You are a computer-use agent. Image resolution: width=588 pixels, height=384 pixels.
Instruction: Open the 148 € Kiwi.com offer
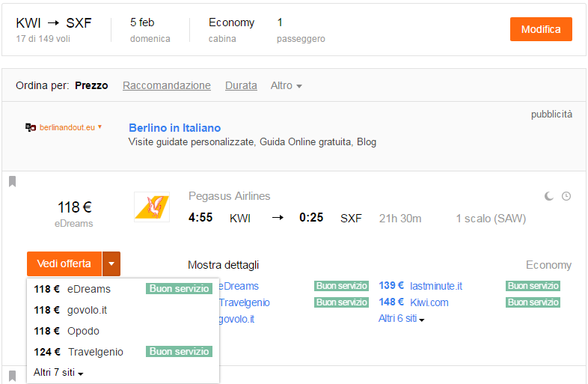(x=414, y=302)
